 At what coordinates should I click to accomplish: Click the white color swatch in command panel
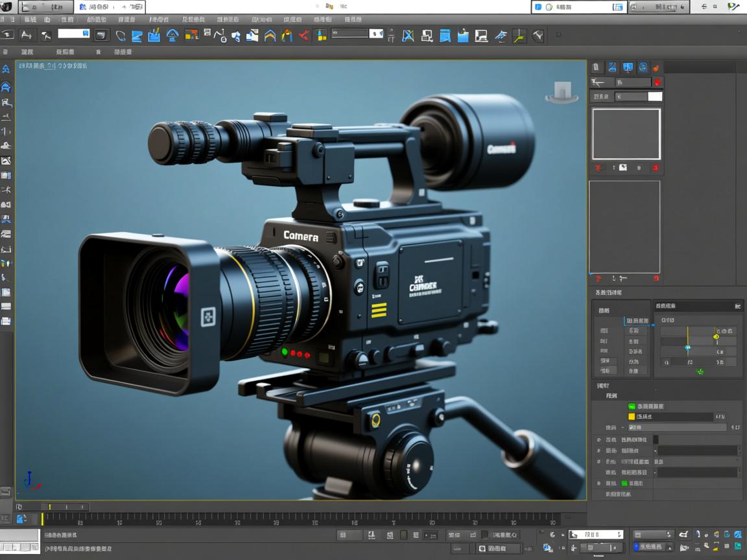point(655,97)
